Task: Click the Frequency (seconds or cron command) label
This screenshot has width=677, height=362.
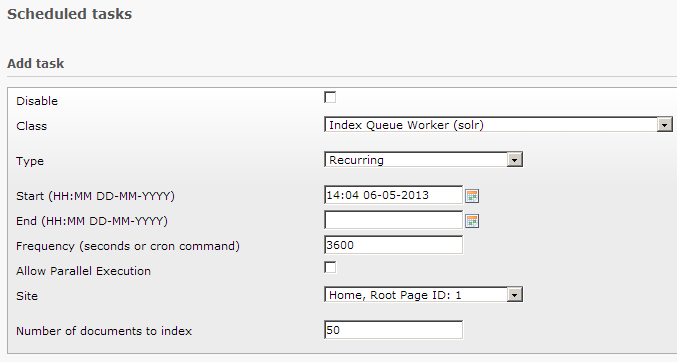Action: pyautogui.click(x=128, y=246)
